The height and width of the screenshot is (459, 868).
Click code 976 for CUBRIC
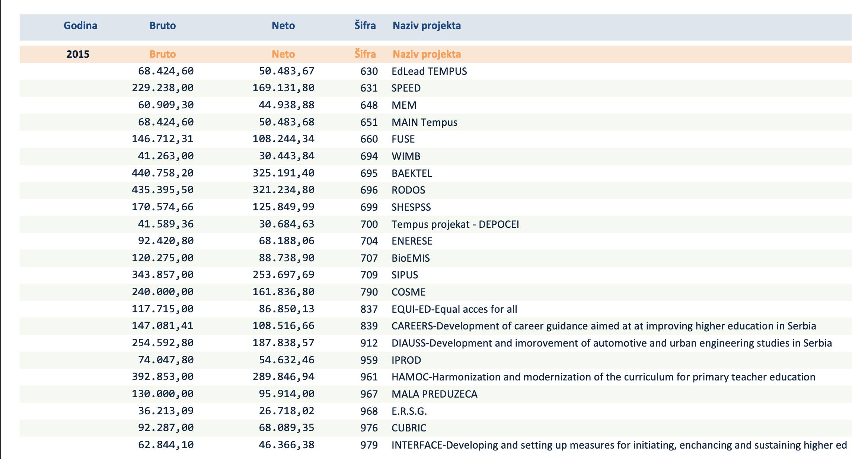(369, 428)
